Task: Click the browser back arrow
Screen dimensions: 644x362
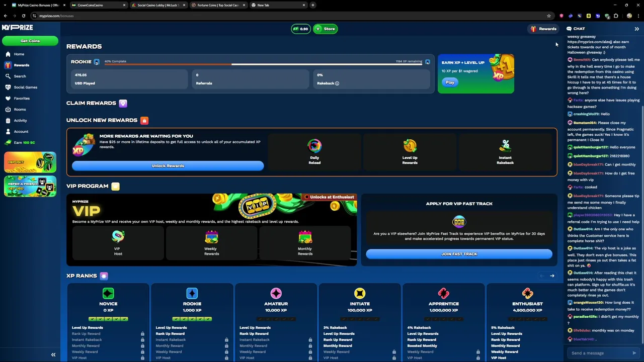Action: (5, 16)
